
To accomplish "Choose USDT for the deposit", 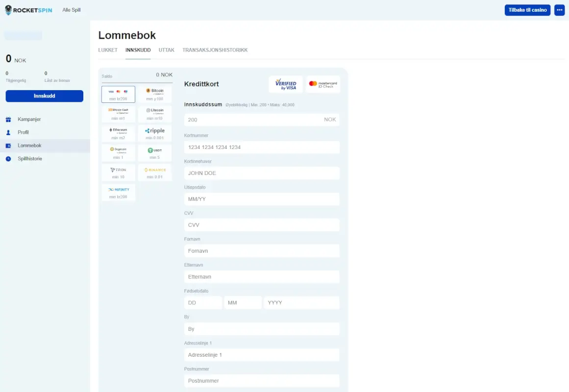I will coord(155,153).
